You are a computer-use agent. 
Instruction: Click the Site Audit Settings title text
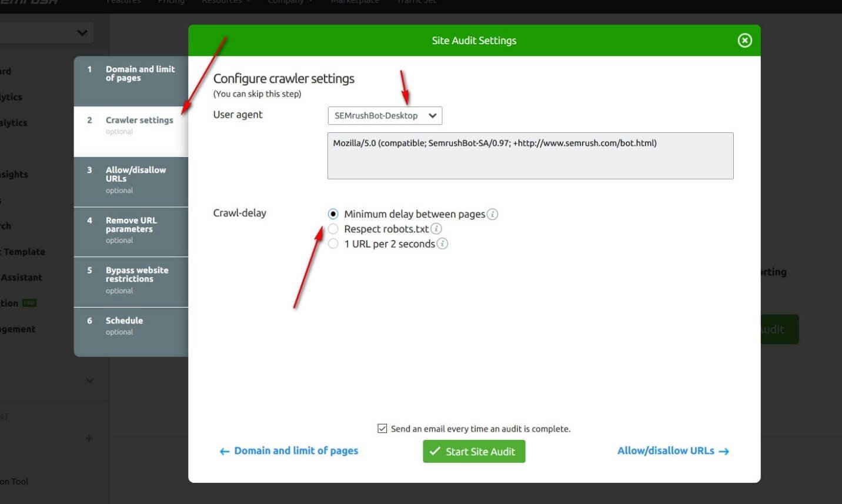tap(474, 41)
